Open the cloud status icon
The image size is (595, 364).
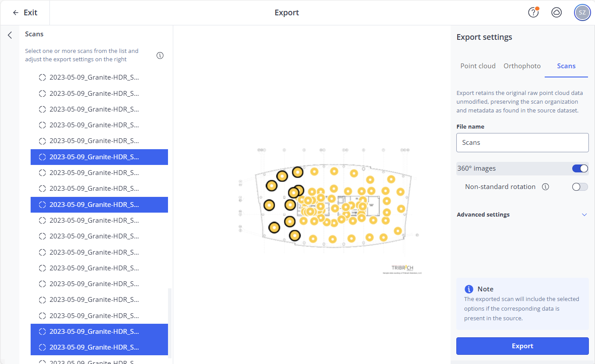click(556, 13)
